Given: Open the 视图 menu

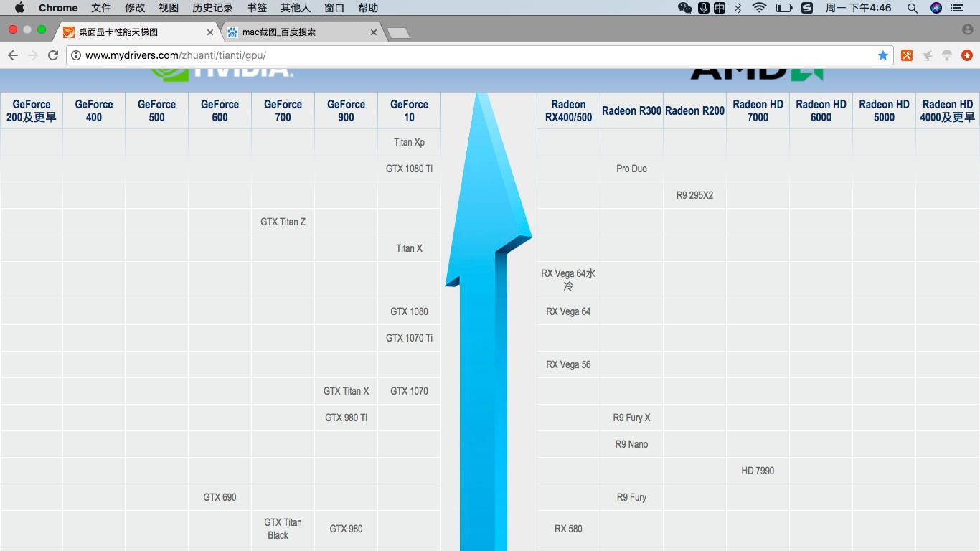Looking at the screenshot, I should [x=169, y=8].
